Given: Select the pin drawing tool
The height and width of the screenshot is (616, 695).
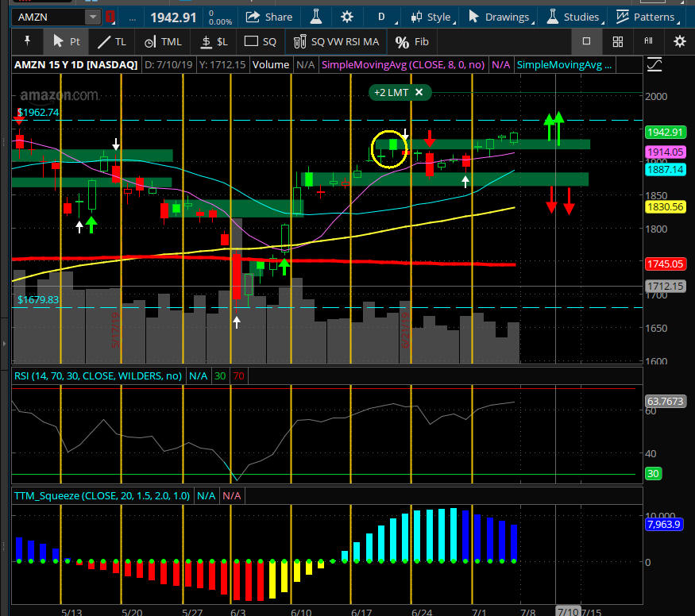Looking at the screenshot, I should click(28, 41).
